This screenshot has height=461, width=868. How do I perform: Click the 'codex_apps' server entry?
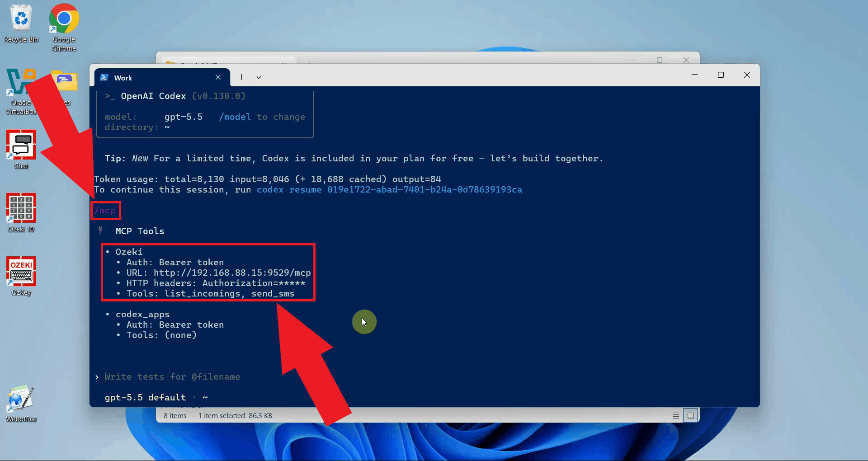[142, 314]
